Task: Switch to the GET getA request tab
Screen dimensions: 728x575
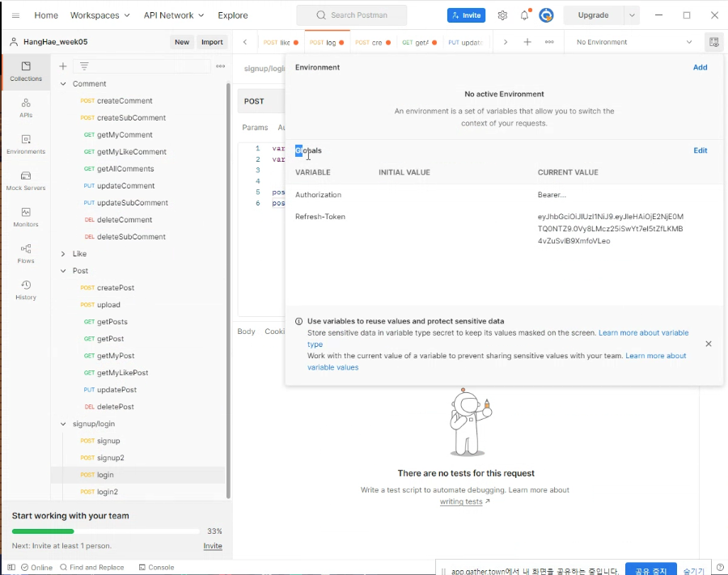Action: tap(419, 42)
